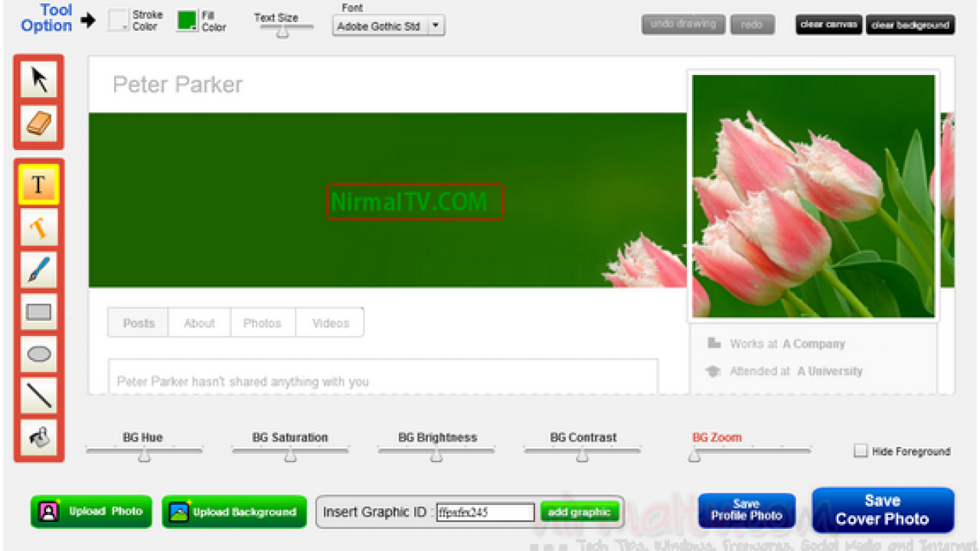Click the Insert Graphic ID input field
The image size is (980, 551).
click(485, 513)
